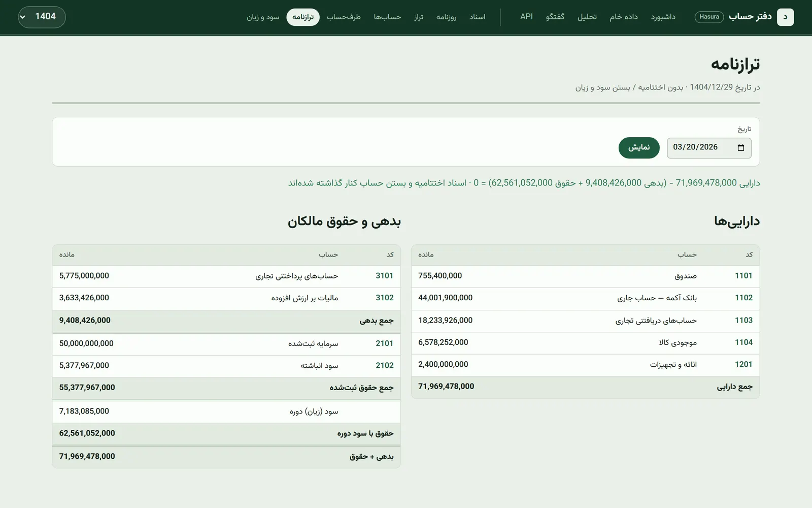The width and height of the screenshot is (812, 508).
Task: Click the دفتر حساب brand title
Action: pos(750,17)
